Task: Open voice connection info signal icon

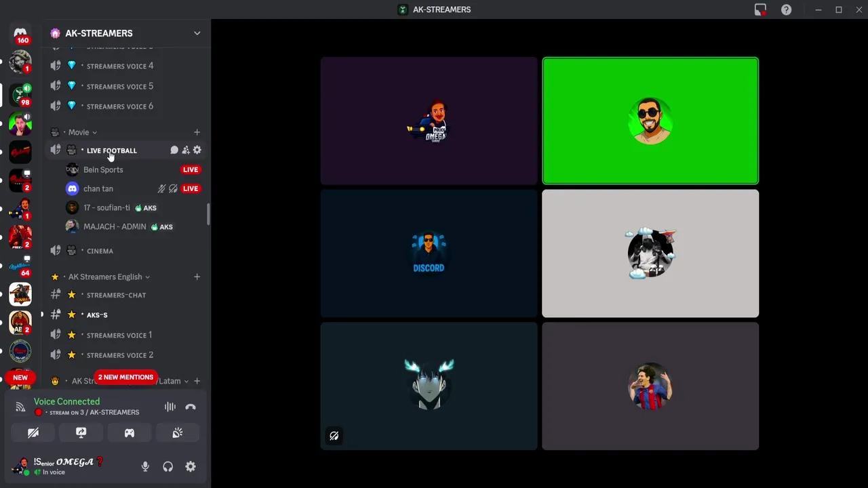Action: point(20,407)
